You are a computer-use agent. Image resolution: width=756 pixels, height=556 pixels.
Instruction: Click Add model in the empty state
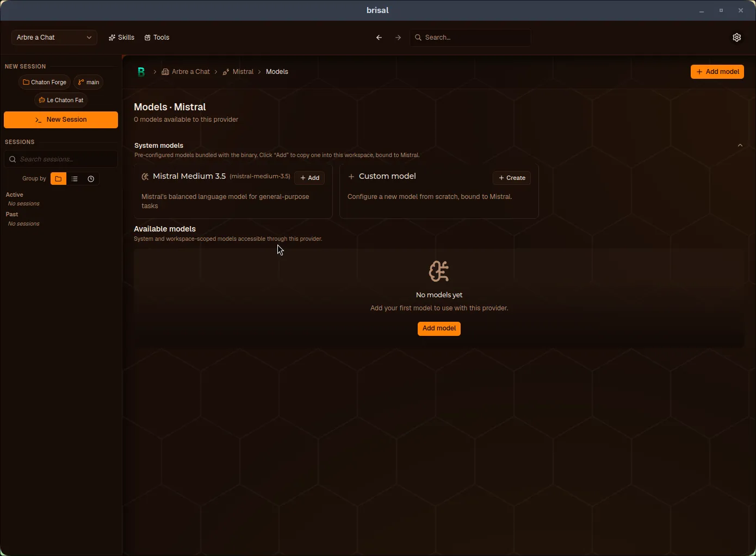pyautogui.click(x=439, y=328)
